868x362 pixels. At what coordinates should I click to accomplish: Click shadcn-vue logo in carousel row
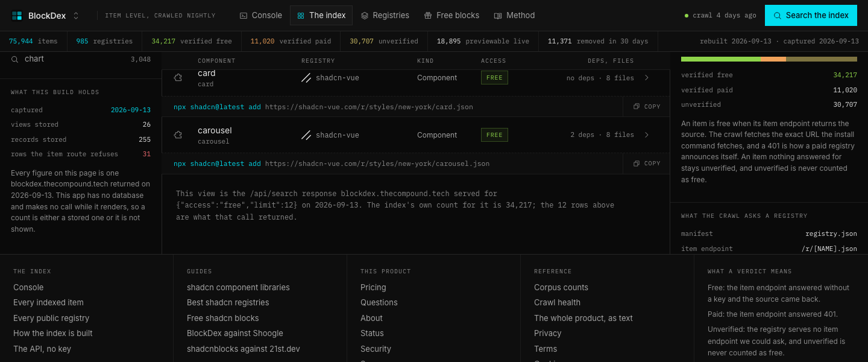coord(306,135)
